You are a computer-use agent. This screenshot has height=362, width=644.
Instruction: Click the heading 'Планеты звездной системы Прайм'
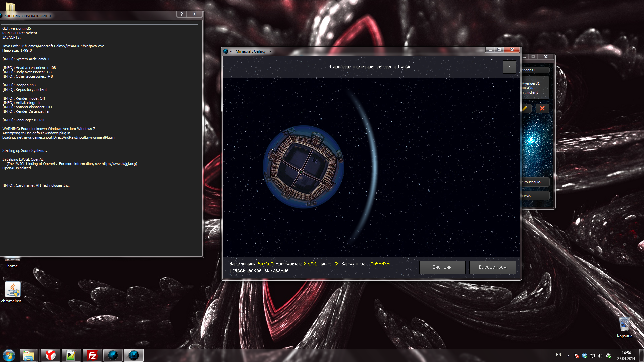pyautogui.click(x=371, y=67)
